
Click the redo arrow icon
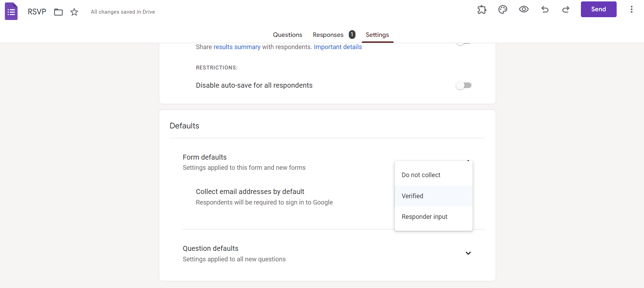pyautogui.click(x=566, y=9)
